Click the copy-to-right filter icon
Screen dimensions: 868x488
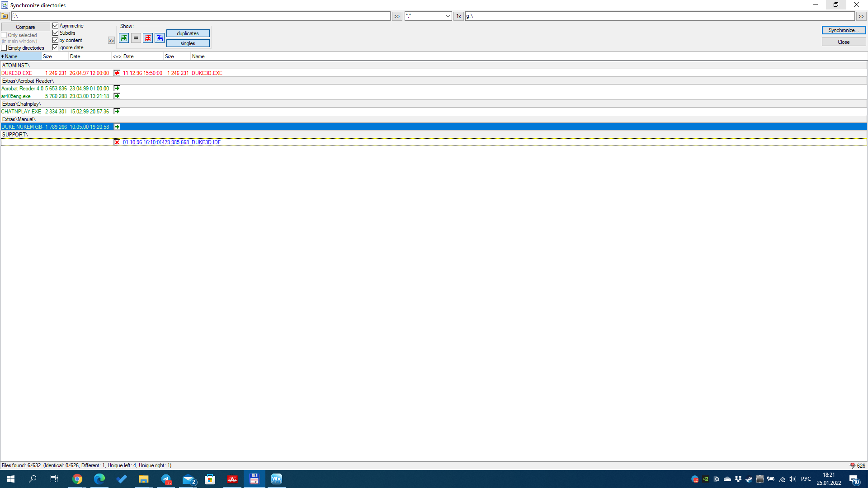point(124,38)
